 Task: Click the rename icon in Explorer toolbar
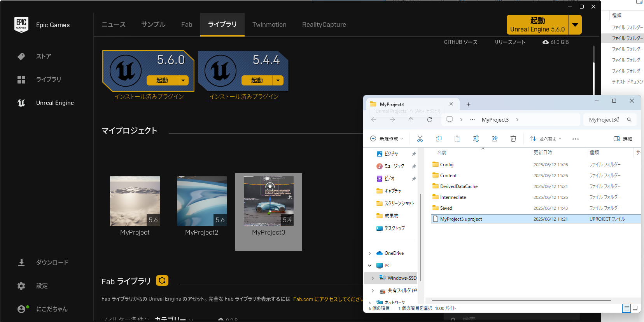[x=476, y=139]
